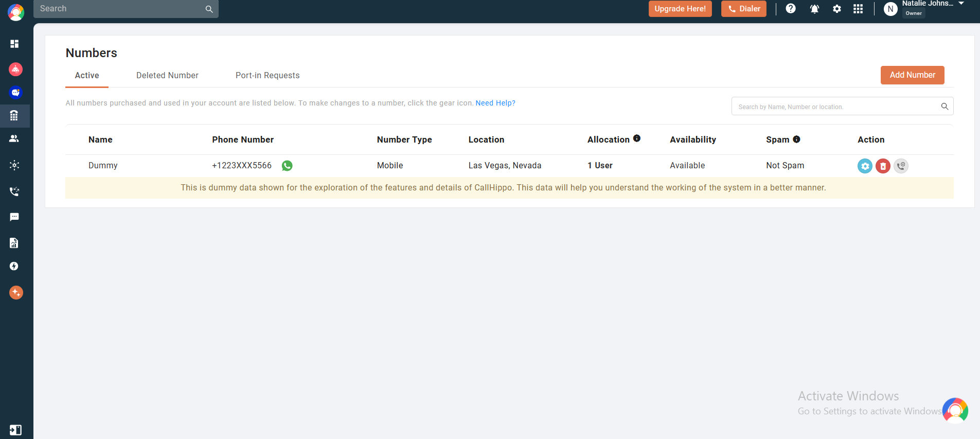Click the Spam column info icon
The width and height of the screenshot is (980, 439).
[x=796, y=139]
